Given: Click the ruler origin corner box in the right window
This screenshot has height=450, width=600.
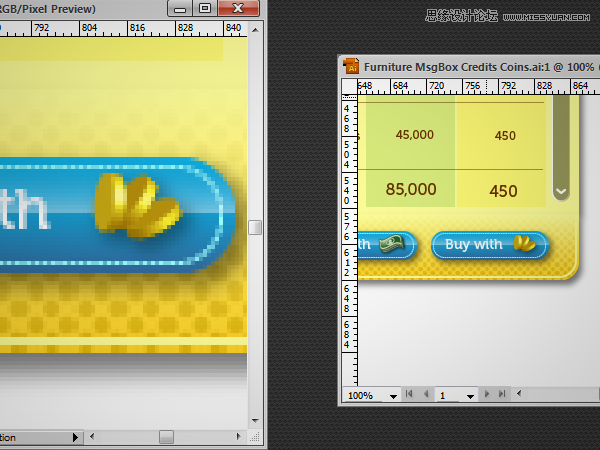Looking at the screenshot, I should coord(349,87).
